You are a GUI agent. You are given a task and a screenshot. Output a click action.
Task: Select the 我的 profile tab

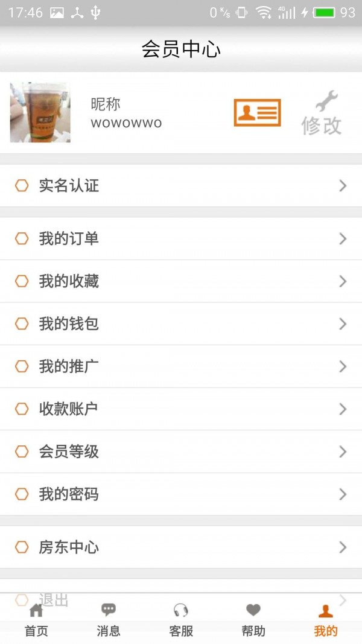[326, 619]
